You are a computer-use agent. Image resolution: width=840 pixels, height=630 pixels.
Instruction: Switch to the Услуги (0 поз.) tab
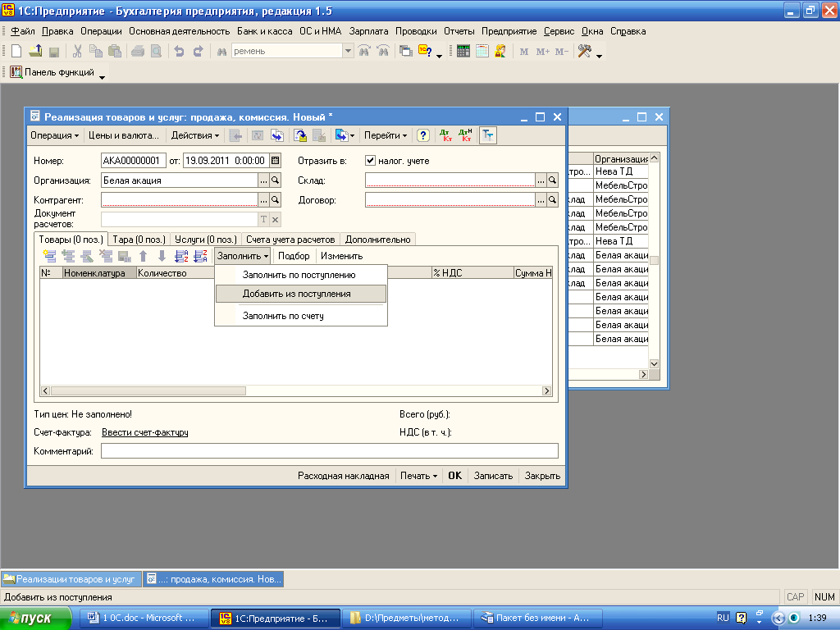click(x=206, y=240)
